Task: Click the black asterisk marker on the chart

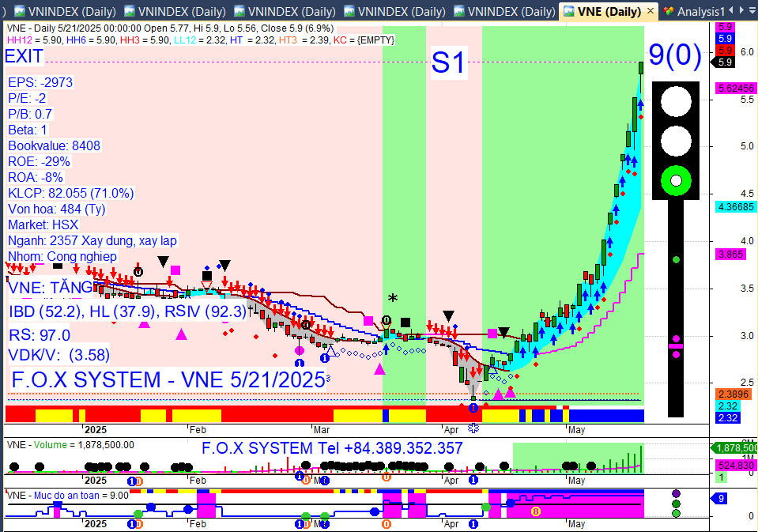Action: pos(393,298)
